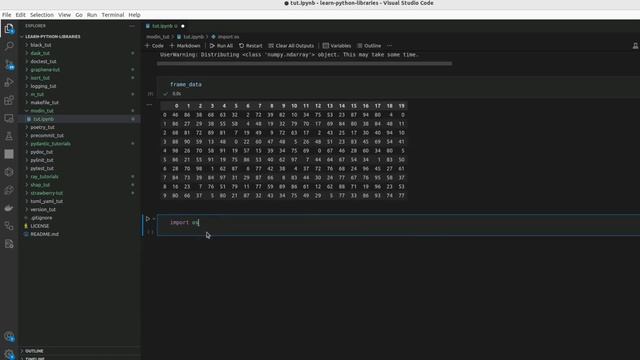Open Run and Debug view
The image size is (640, 360).
point(9,82)
